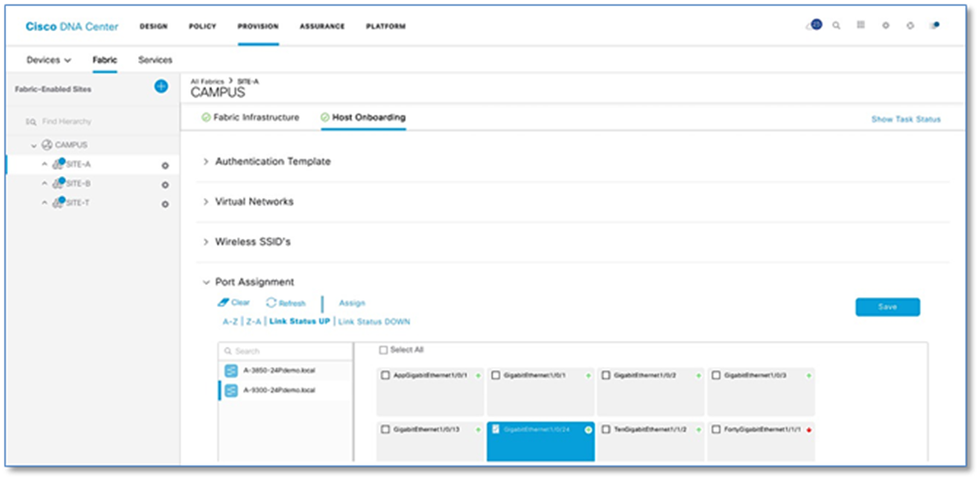
Task: Click the Assign link
Action: coord(352,303)
